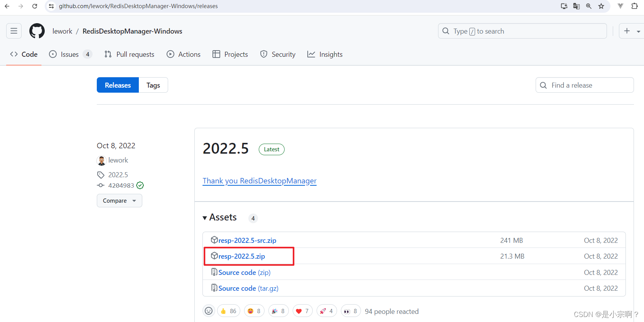The height and width of the screenshot is (322, 644).
Task: Open the Security tab
Action: [278, 54]
